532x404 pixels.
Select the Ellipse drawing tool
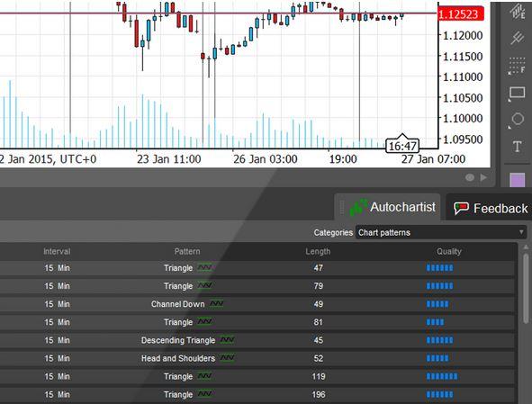tap(517, 120)
